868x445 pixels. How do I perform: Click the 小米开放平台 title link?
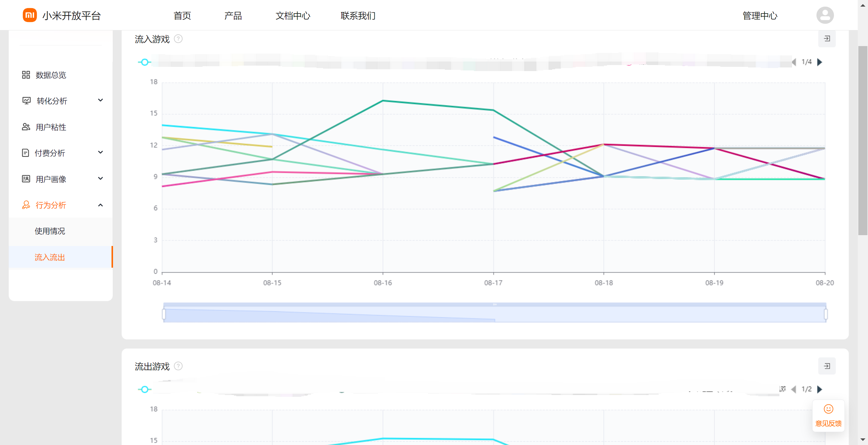71,16
